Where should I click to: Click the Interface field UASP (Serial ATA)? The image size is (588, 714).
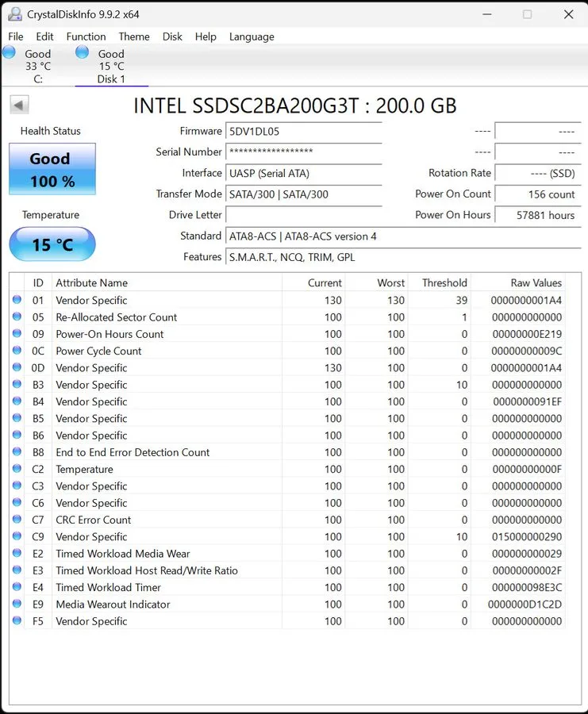pos(303,173)
